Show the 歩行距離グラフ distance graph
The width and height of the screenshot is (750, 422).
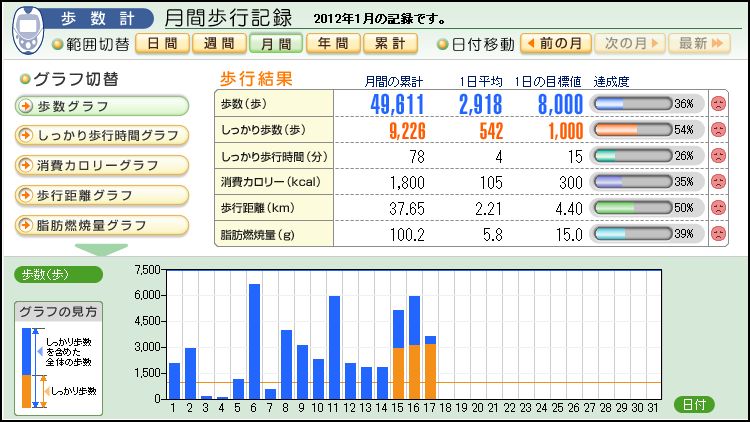click(x=102, y=195)
